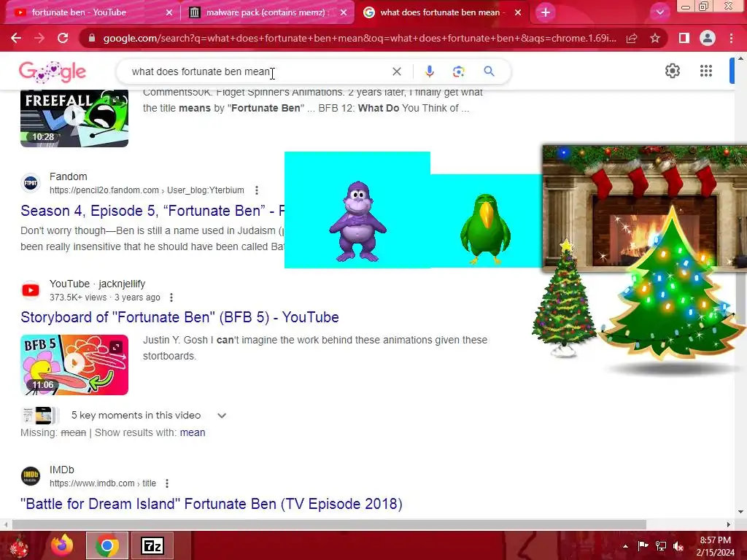Click the horizontal scrollbar right arrow

click(x=729, y=524)
